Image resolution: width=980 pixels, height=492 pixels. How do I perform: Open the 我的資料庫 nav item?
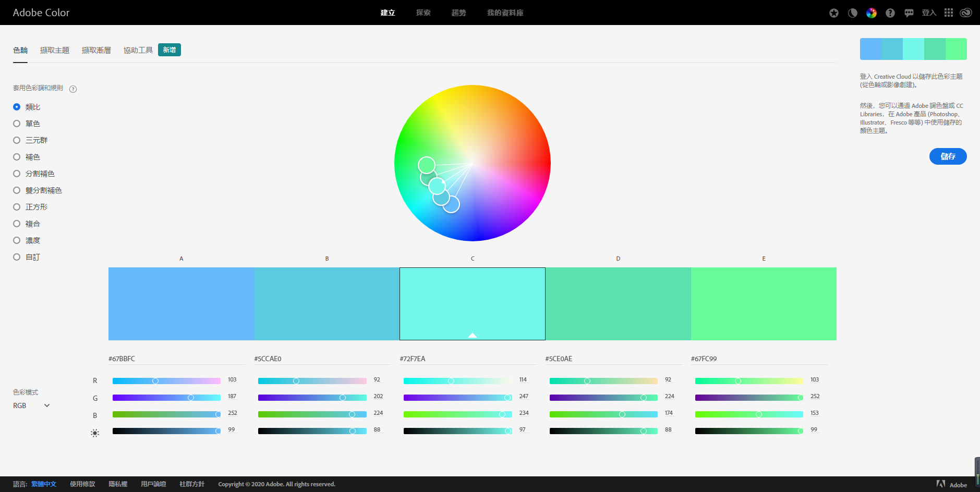505,13
